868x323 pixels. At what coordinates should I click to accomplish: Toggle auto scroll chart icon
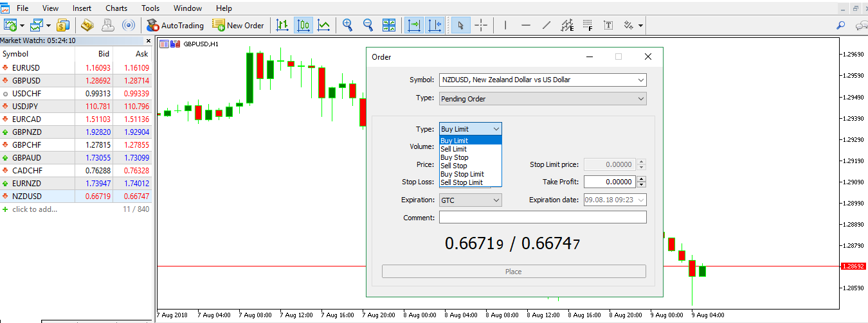414,26
